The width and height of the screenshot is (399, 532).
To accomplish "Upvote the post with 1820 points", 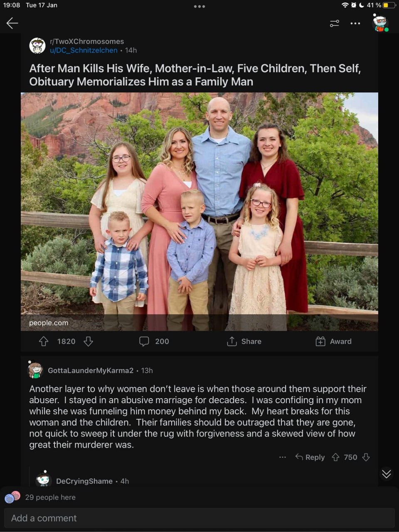I will point(44,341).
